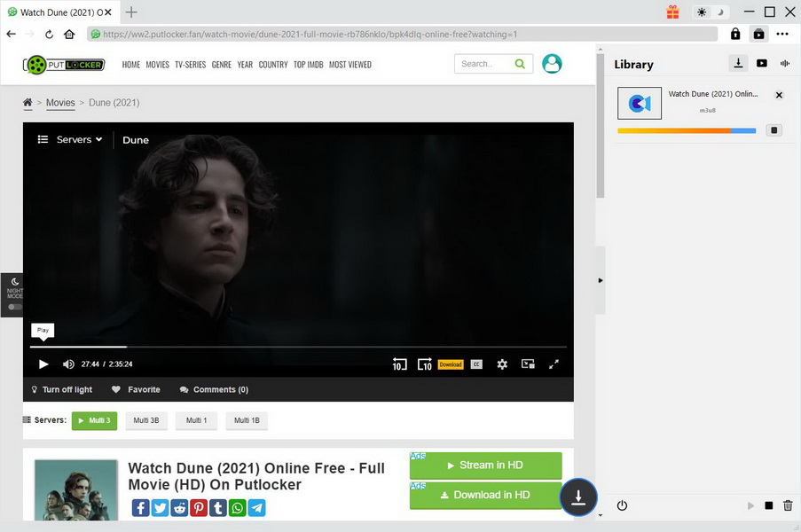
Task: Collapse the Library side panel arrow
Action: (601, 280)
